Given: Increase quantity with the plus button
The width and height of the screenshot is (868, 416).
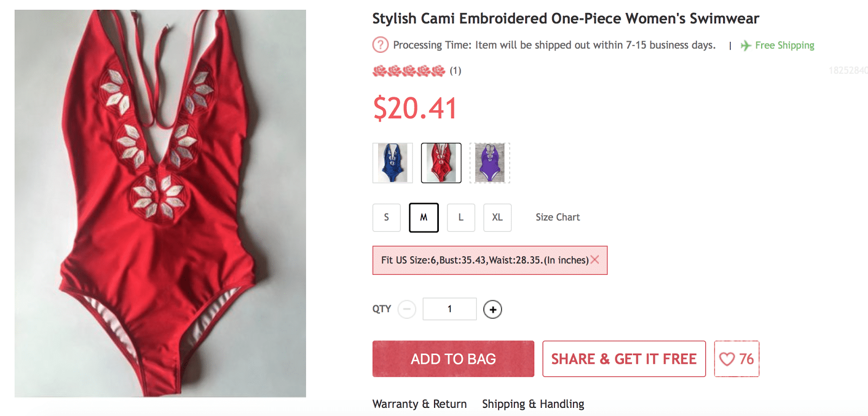Looking at the screenshot, I should click(x=493, y=310).
